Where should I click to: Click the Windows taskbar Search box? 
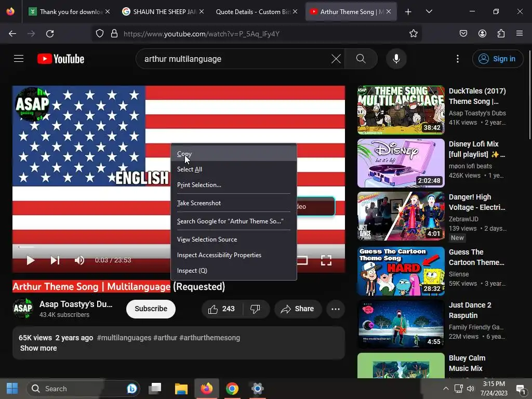point(83,389)
